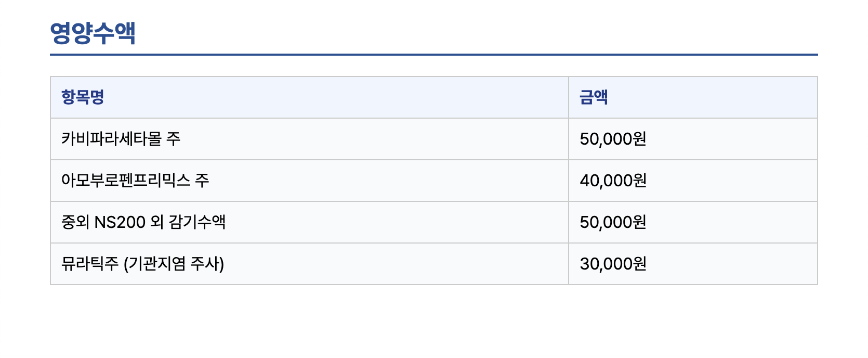Click the 주 suffix after 아모부로펜프리믹스
This screenshot has width=868, height=358.
(x=202, y=180)
